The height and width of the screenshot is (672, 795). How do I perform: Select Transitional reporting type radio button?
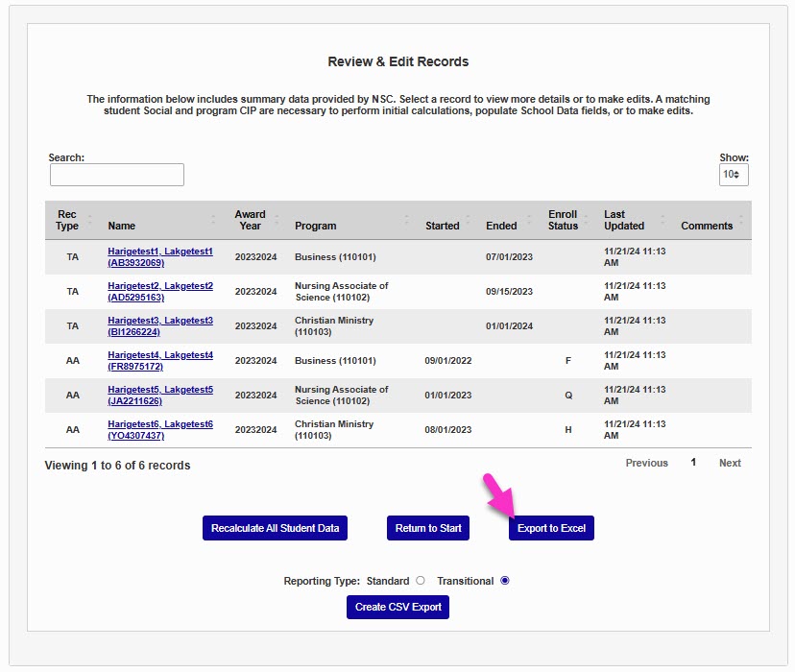coord(505,581)
